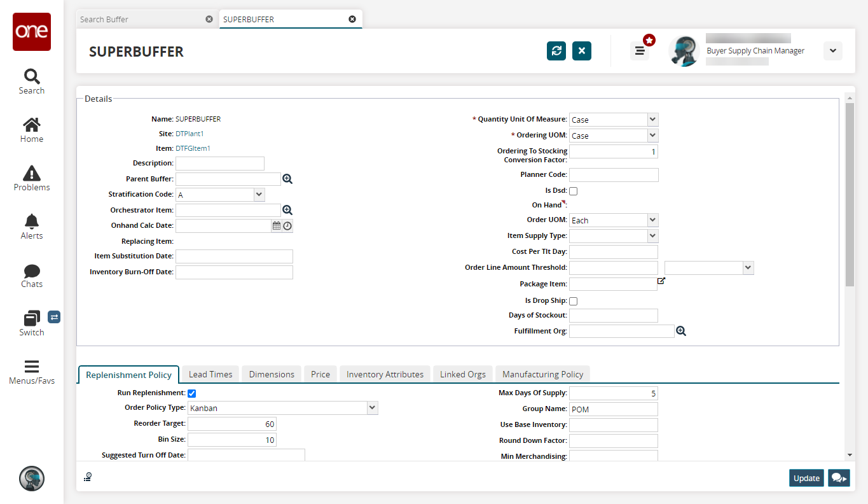Open the Order Policy Type dropdown
The height and width of the screenshot is (504, 868).
click(x=373, y=408)
